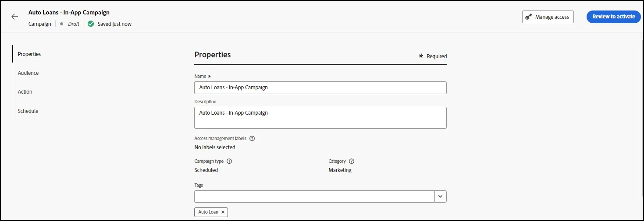Click into the Description text area
The height and width of the screenshot is (221, 644).
pyautogui.click(x=320, y=118)
